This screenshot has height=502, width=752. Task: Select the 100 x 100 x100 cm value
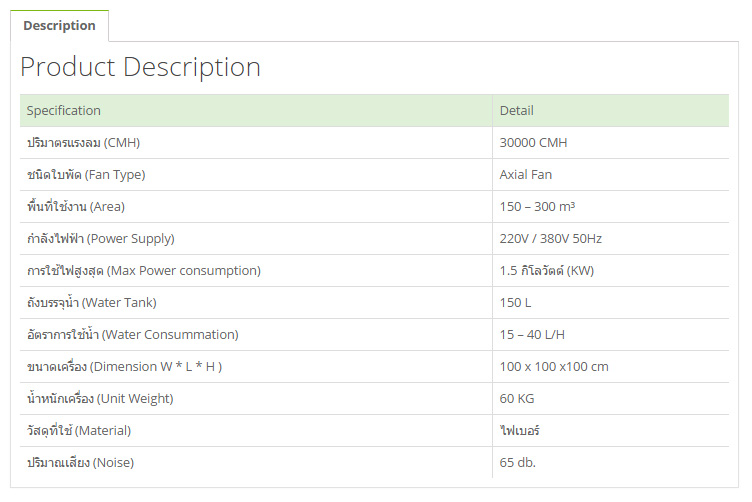pyautogui.click(x=554, y=367)
